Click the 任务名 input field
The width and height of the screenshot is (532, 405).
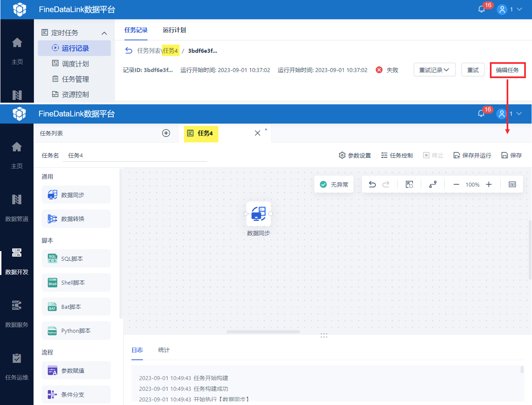pos(135,155)
